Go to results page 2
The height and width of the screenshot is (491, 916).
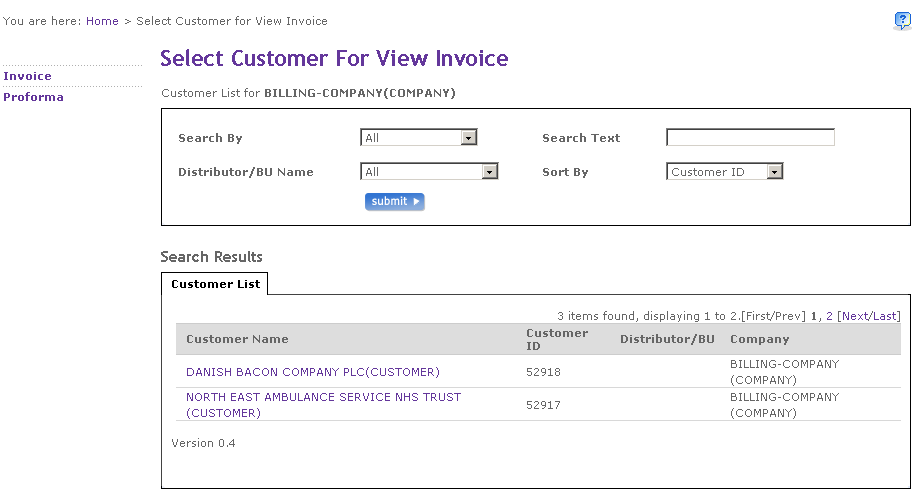(829, 316)
